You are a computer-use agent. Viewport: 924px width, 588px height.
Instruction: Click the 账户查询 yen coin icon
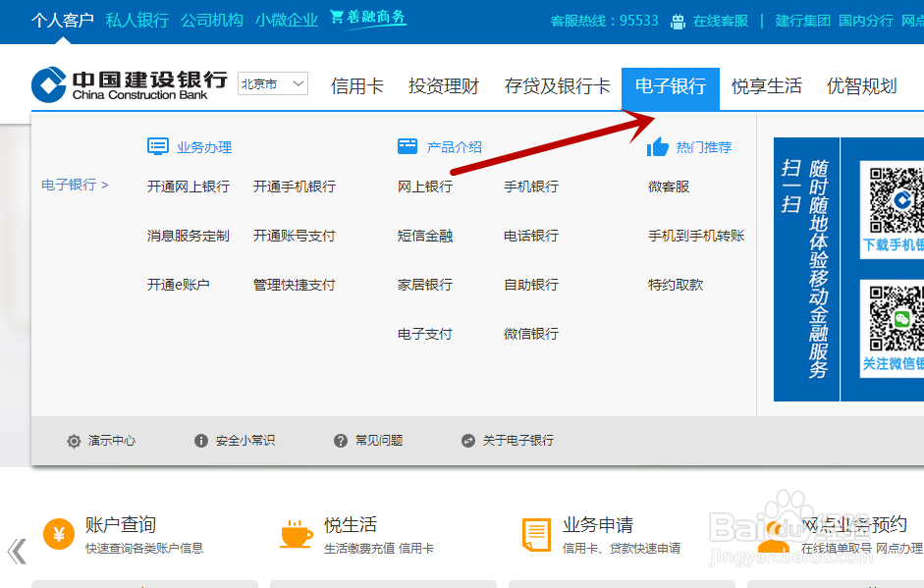click(59, 534)
